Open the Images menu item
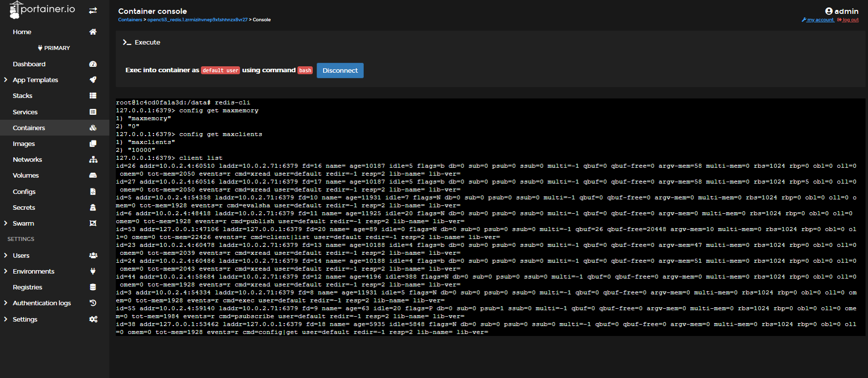This screenshot has height=378, width=868. (24, 143)
